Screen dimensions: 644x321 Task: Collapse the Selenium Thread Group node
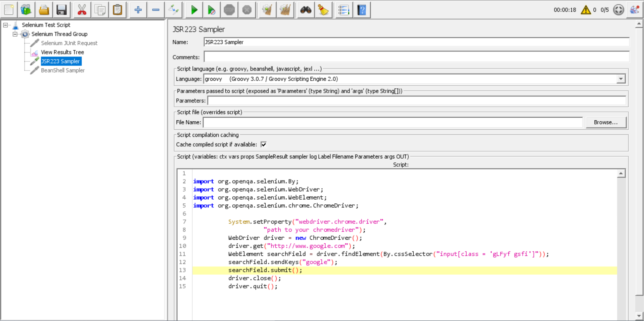(15, 34)
